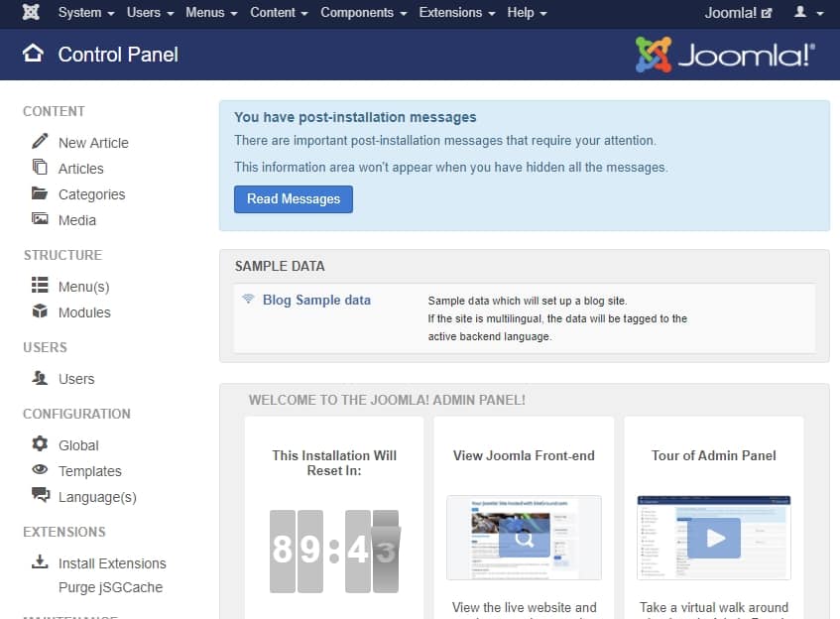The width and height of the screenshot is (840, 619).
Task: Open Templates in the sidebar
Action: [x=90, y=471]
